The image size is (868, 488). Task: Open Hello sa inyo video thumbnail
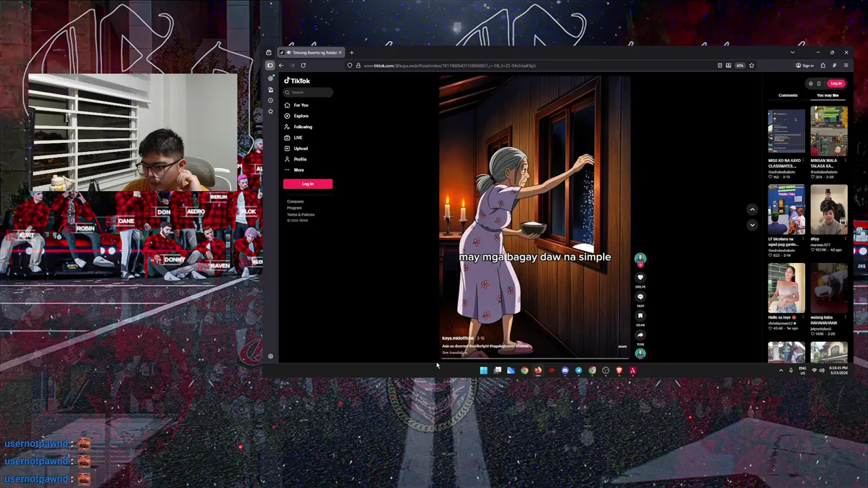point(787,288)
